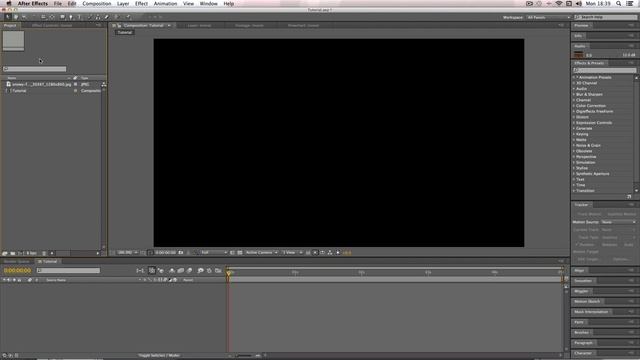640x360 pixels.
Task: Toggle transparency grid below the viewer
Action: [240, 253]
